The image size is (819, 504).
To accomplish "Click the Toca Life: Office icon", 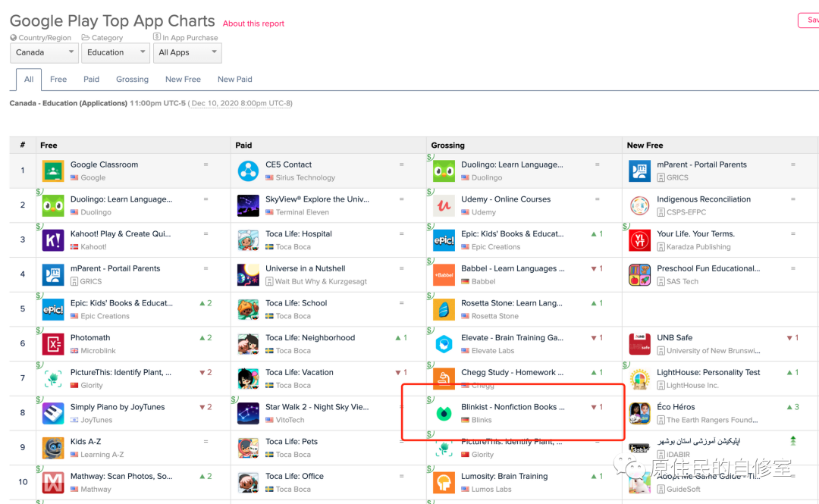I will [248, 483].
